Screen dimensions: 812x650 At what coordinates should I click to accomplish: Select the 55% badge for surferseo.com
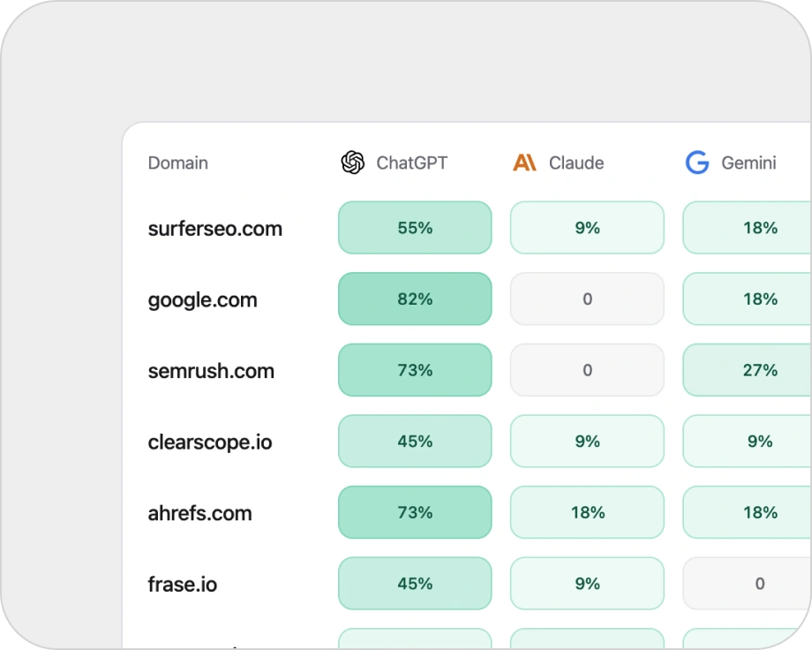[415, 228]
